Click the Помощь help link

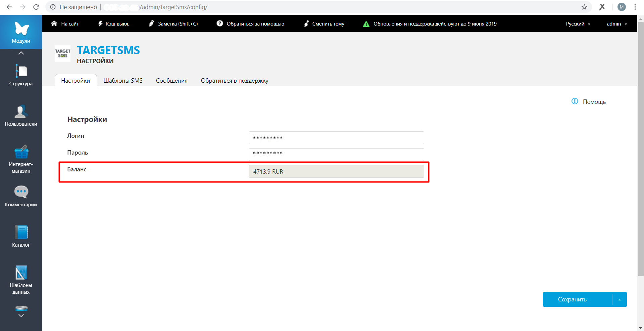click(594, 102)
